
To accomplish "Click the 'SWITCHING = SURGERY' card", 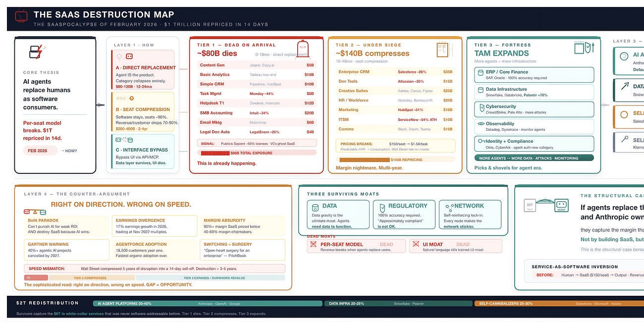I will [x=243, y=250].
